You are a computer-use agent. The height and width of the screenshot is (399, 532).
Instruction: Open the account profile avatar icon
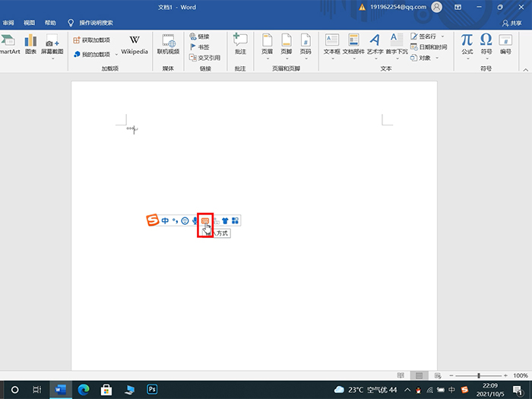pos(437,7)
